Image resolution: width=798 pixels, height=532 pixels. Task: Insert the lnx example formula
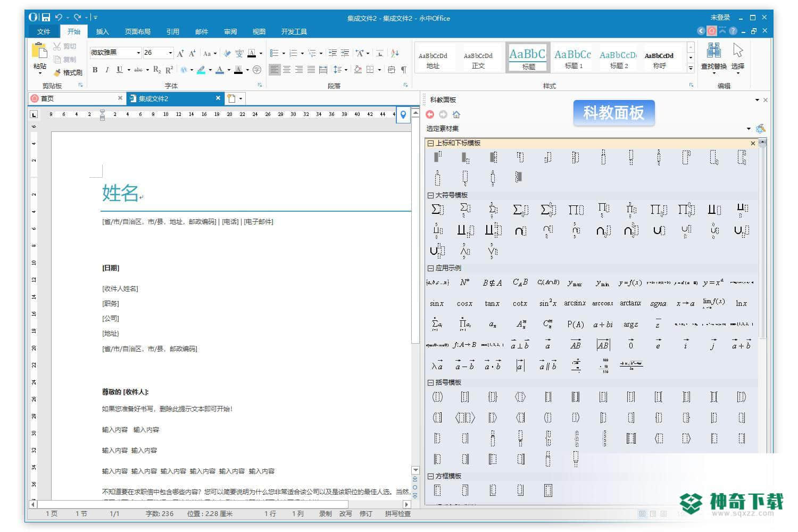tap(741, 303)
